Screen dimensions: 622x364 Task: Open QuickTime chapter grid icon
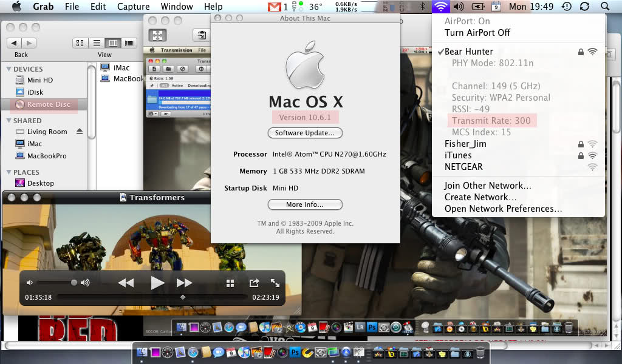click(230, 283)
